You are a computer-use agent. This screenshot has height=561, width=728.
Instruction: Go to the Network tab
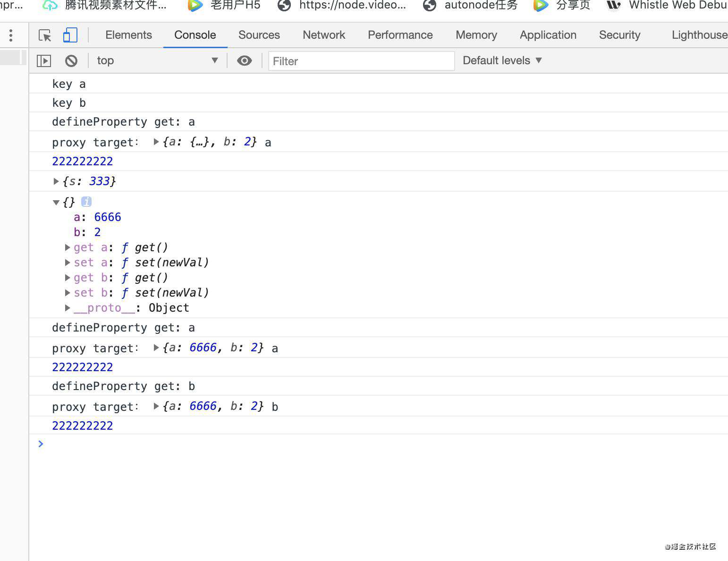(x=324, y=35)
